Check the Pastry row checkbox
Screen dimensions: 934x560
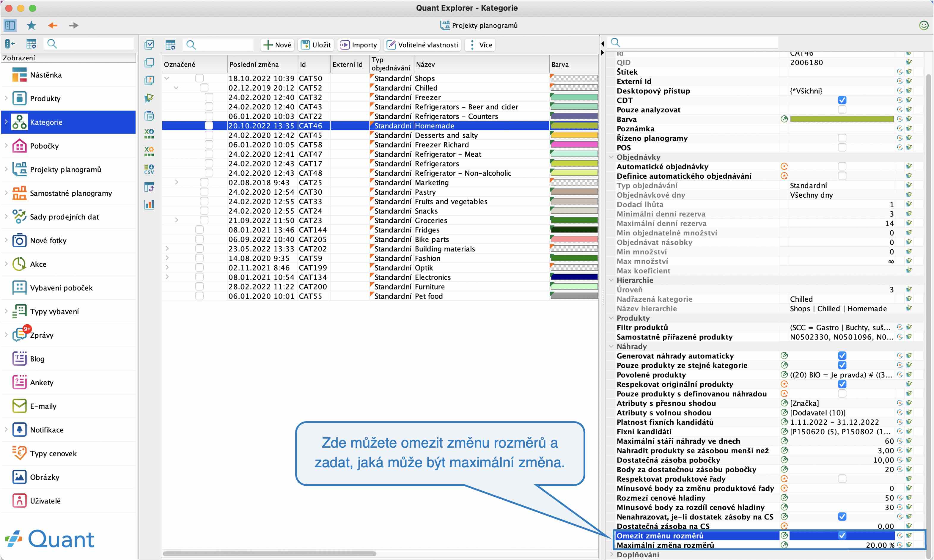(x=204, y=192)
